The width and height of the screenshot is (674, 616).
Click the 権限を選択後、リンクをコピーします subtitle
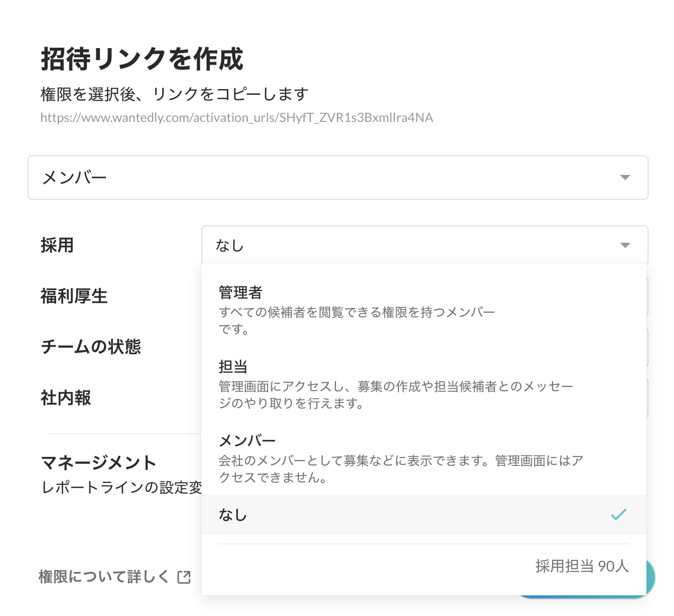point(174,94)
